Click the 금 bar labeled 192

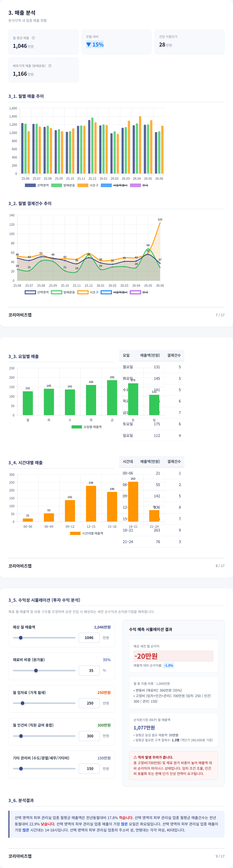click(x=112, y=398)
